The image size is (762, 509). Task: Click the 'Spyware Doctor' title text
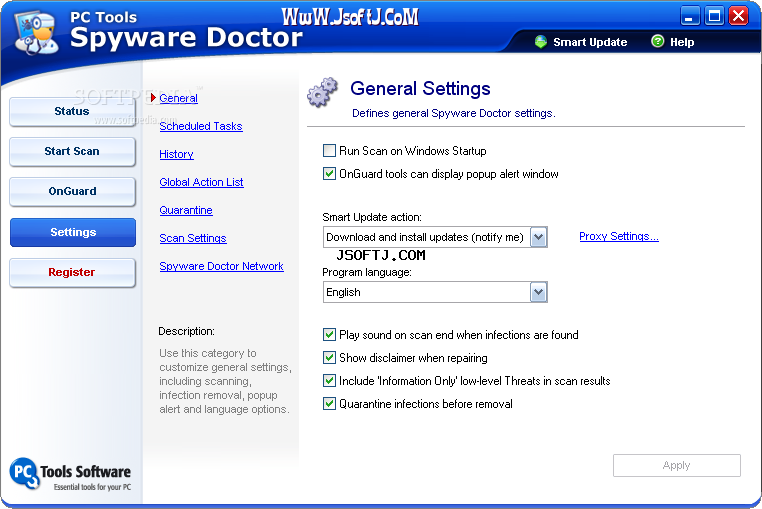(186, 38)
